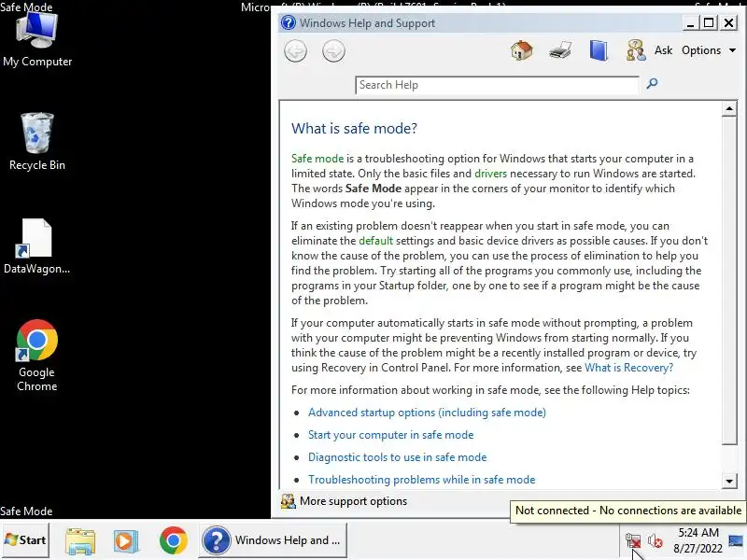Select My Computer desktop icon

point(37,39)
